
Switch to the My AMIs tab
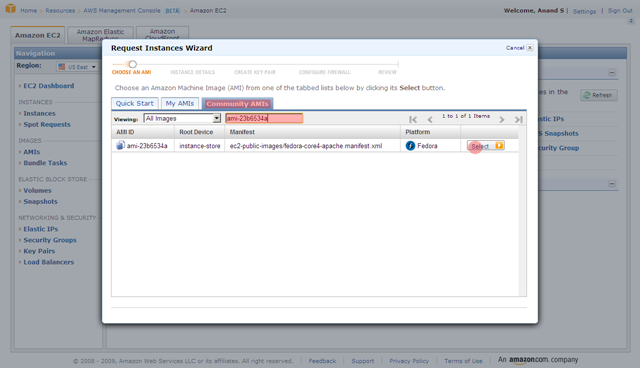(x=180, y=103)
